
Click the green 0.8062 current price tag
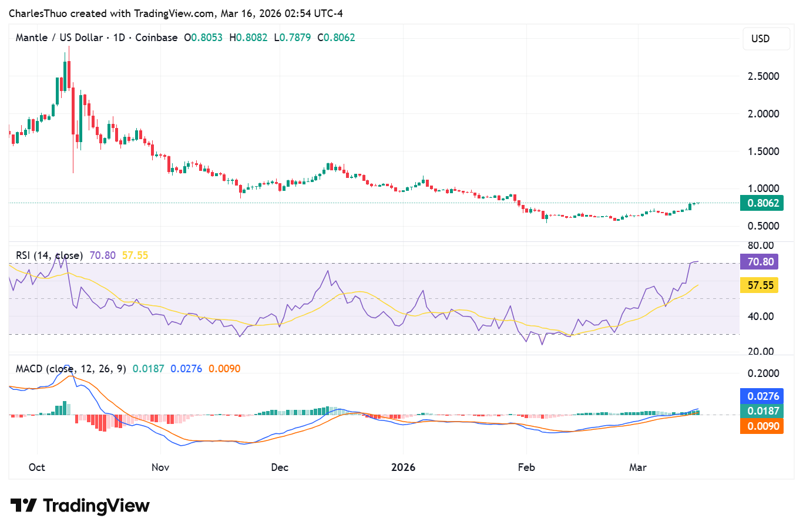coord(762,203)
